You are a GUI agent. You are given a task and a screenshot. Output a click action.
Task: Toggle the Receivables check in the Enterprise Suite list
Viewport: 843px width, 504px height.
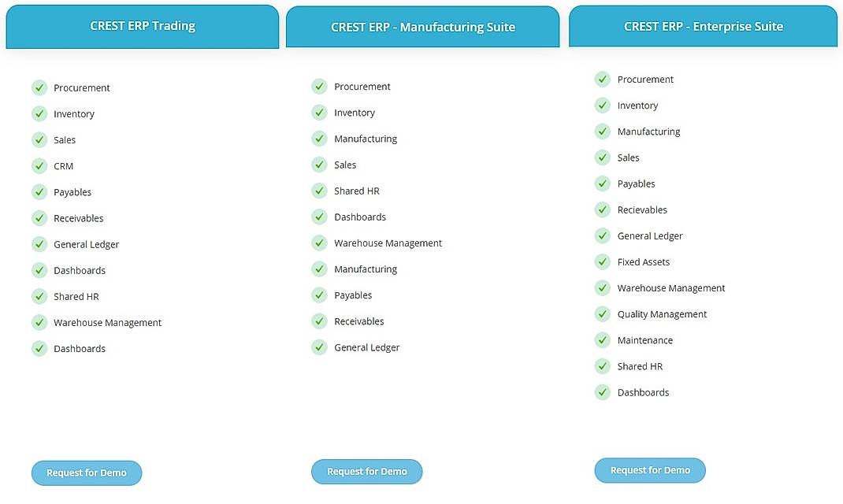pyautogui.click(x=602, y=209)
